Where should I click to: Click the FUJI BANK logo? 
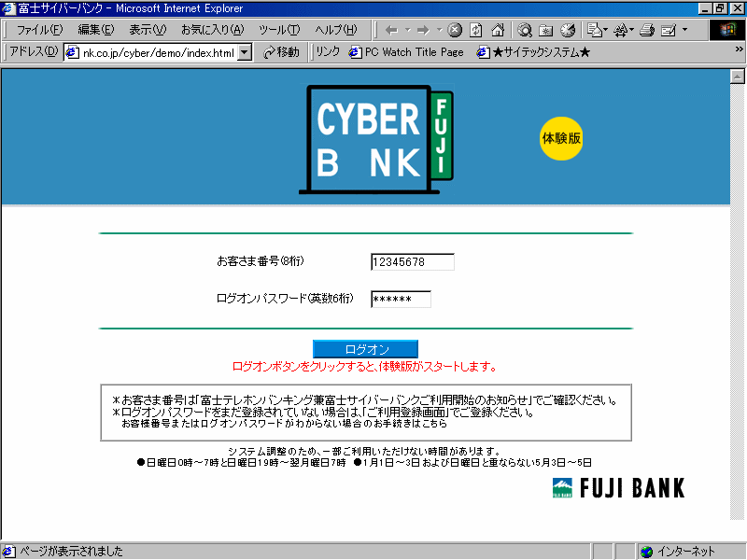pyautogui.click(x=618, y=488)
